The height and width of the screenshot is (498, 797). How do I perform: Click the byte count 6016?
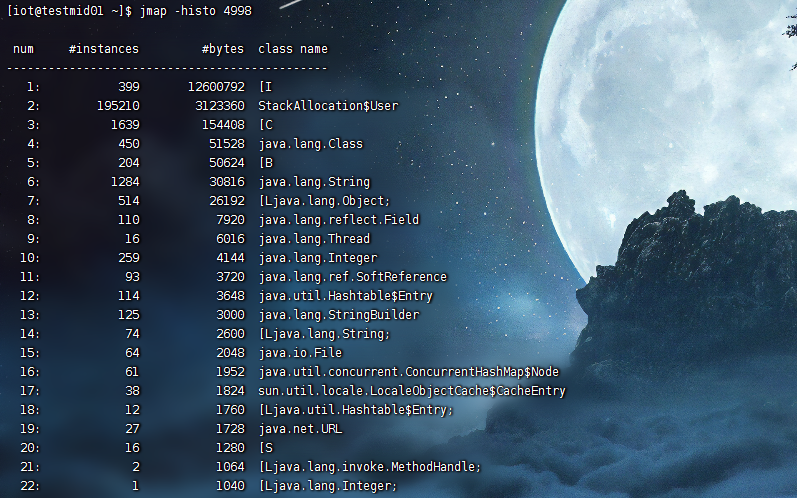(231, 239)
